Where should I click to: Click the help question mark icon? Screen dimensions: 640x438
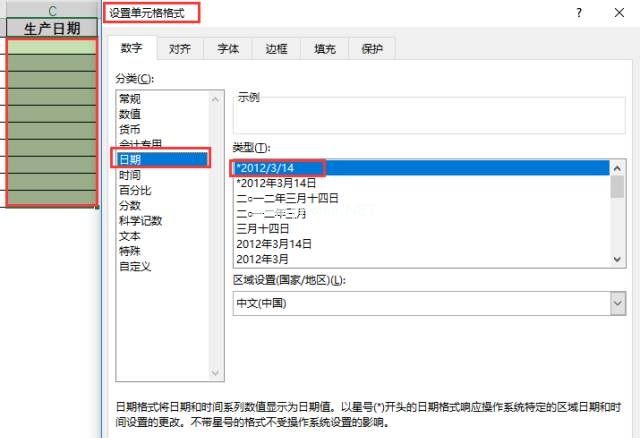tap(578, 13)
